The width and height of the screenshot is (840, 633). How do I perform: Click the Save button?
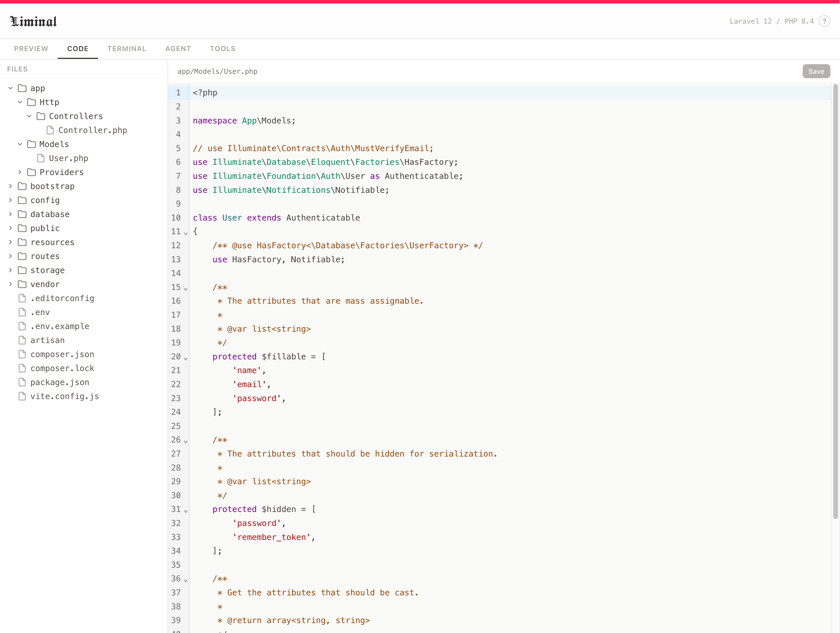click(816, 71)
